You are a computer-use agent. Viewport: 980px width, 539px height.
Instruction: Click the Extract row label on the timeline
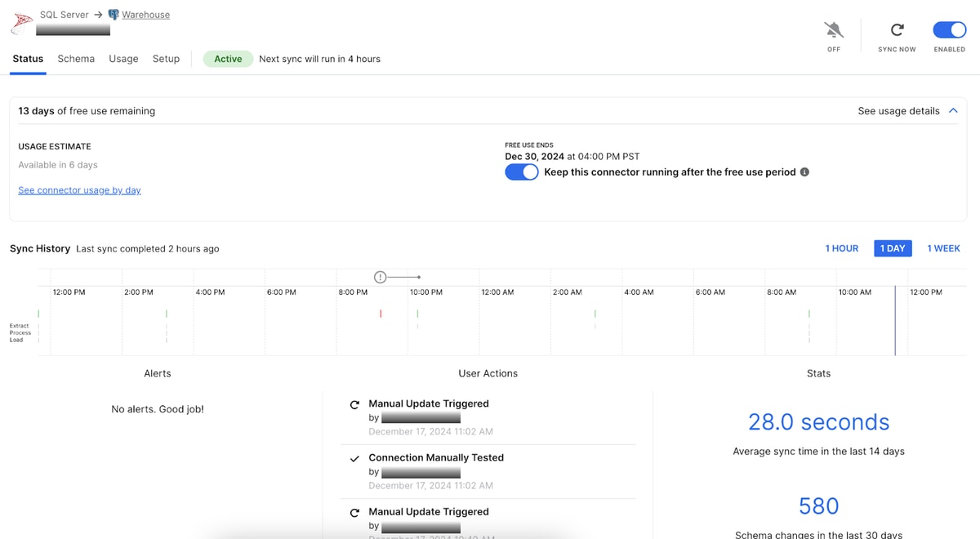20,326
